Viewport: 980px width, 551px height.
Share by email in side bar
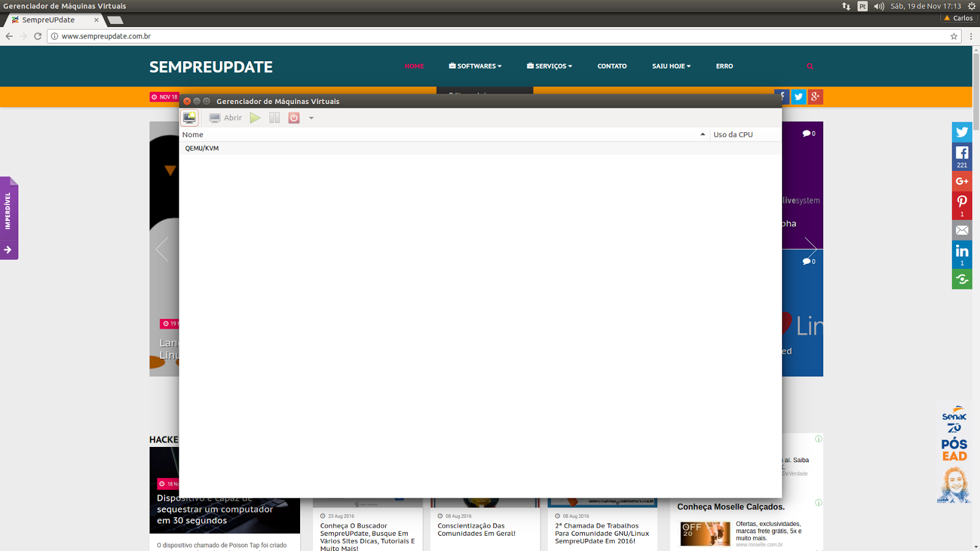pyautogui.click(x=962, y=230)
